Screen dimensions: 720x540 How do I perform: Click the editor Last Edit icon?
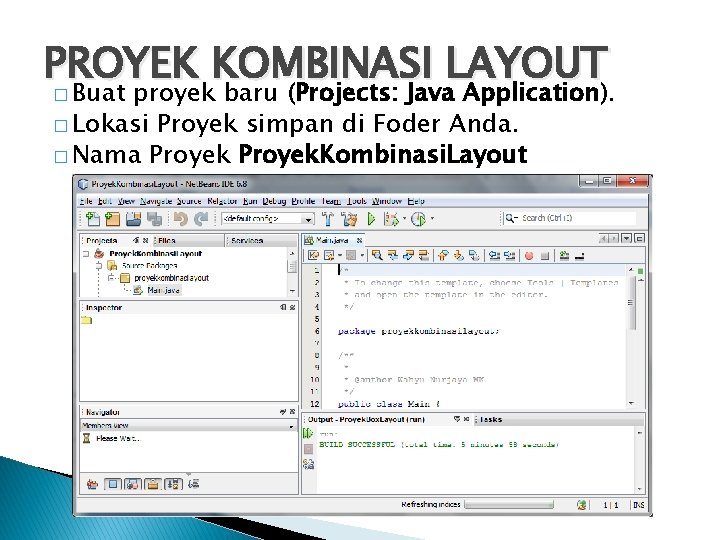click(x=314, y=255)
